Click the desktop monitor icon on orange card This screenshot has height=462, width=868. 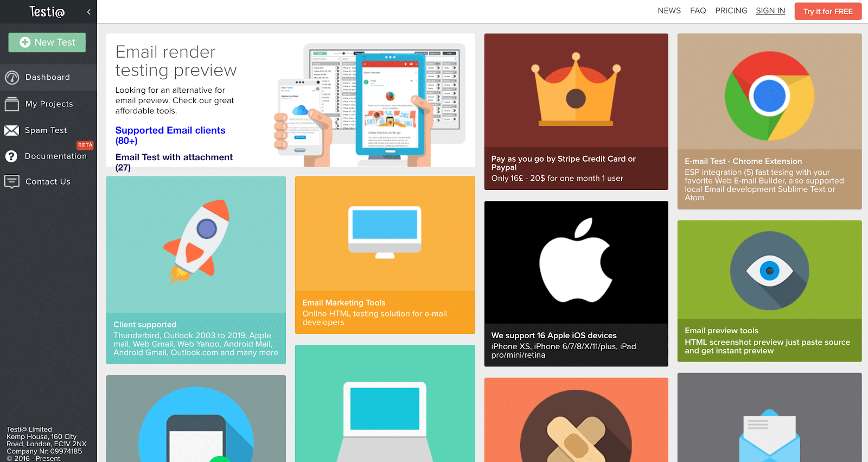coord(385,232)
